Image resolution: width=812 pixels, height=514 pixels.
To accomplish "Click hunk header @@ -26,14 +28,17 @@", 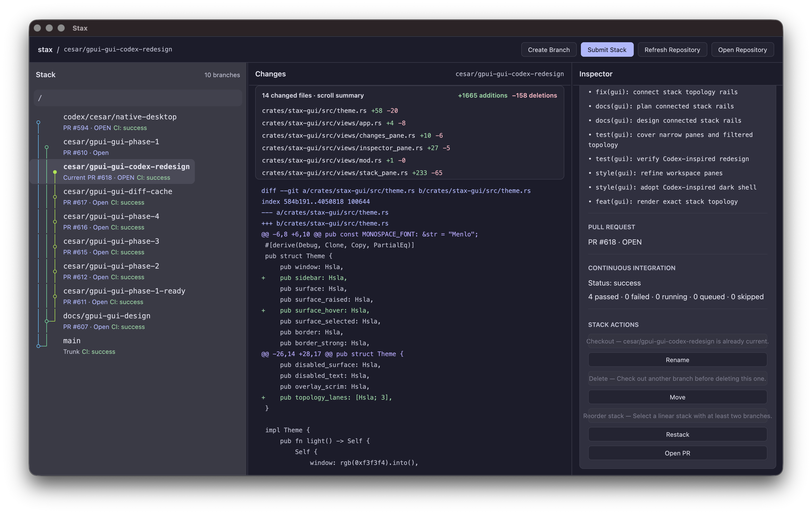I will point(332,354).
